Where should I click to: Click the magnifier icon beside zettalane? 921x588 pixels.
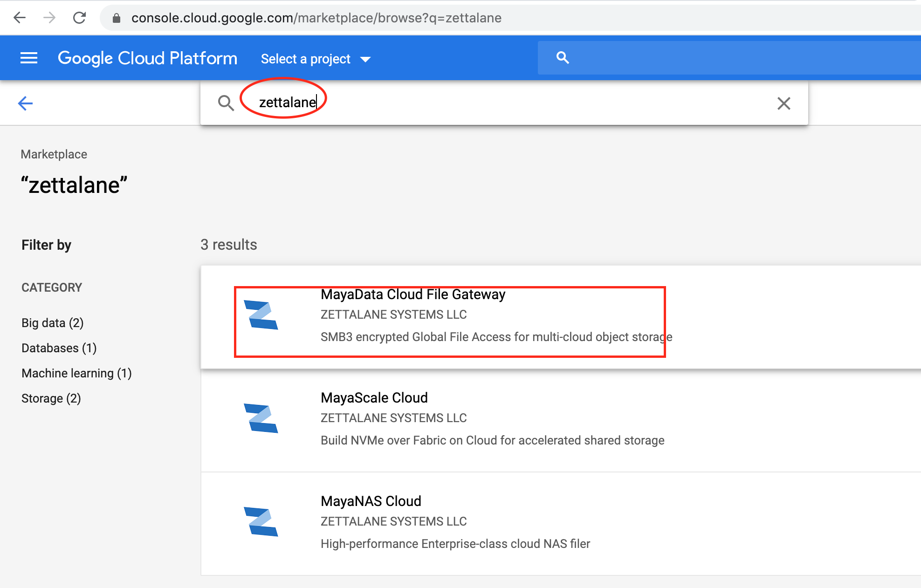[x=226, y=103]
